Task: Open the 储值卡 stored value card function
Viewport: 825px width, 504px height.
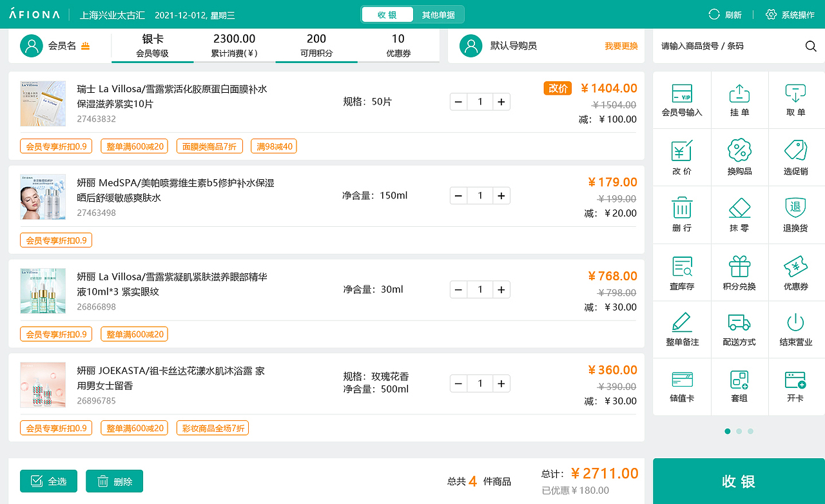Action: pyautogui.click(x=682, y=386)
